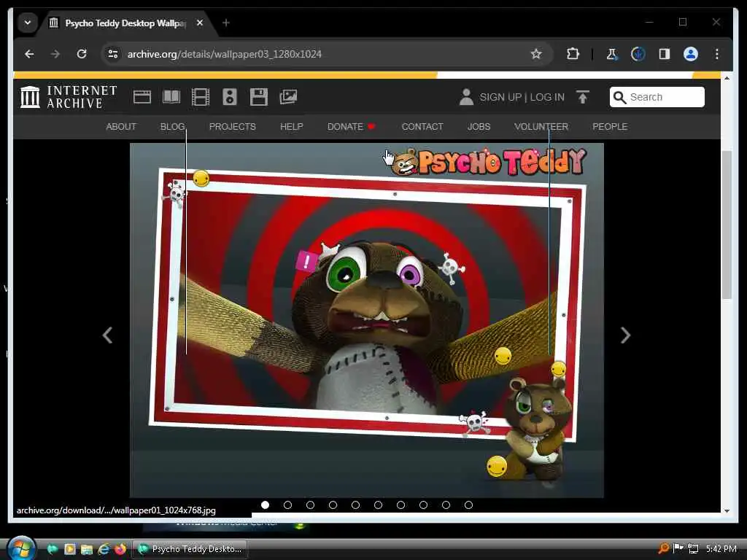This screenshot has width=747, height=560.
Task: Open the Extensions puzzle icon
Action: point(573,54)
